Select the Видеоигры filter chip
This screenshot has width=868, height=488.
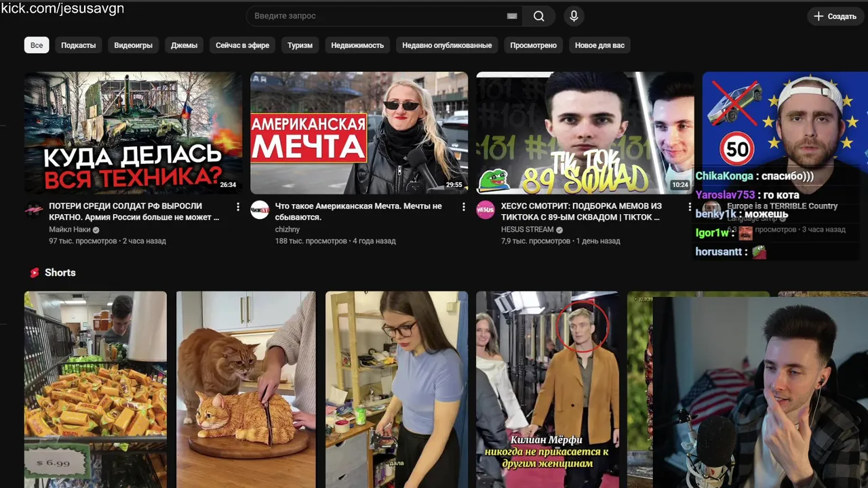134,45
